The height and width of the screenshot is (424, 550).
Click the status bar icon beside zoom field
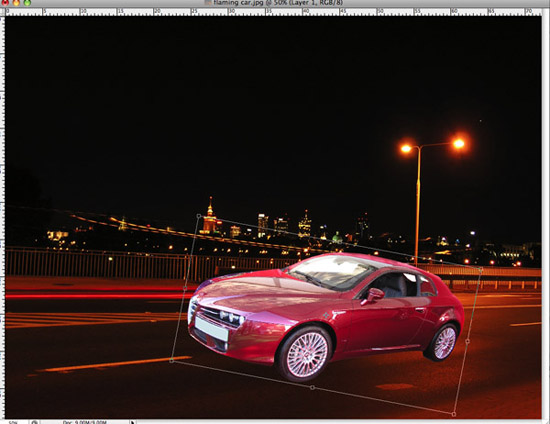[34, 422]
